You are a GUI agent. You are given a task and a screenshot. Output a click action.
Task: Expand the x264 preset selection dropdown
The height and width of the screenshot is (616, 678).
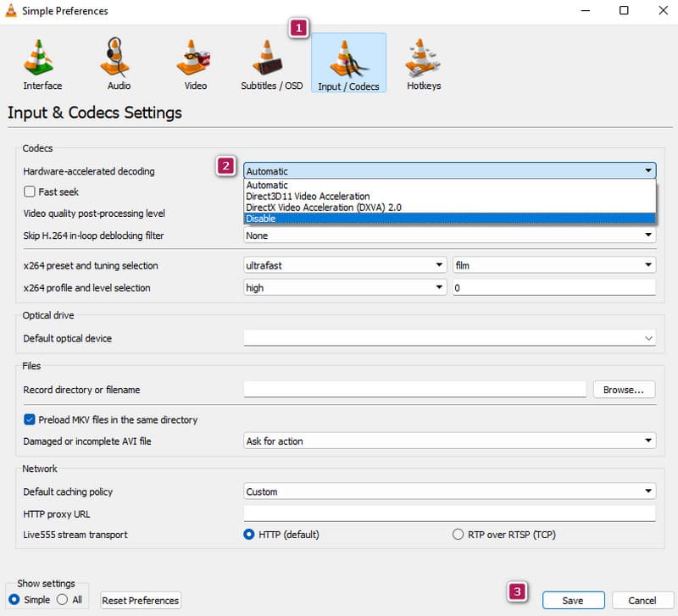click(x=439, y=264)
